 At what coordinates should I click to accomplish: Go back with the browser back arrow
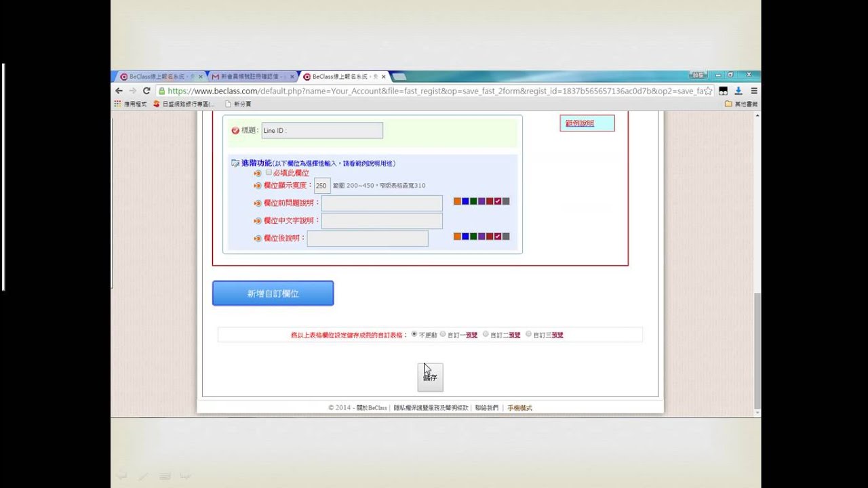[x=119, y=91]
